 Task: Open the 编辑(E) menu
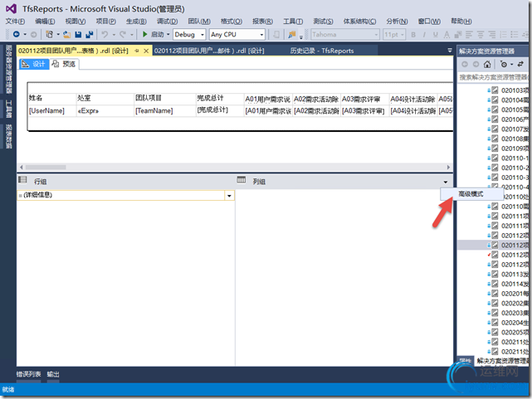coord(45,22)
